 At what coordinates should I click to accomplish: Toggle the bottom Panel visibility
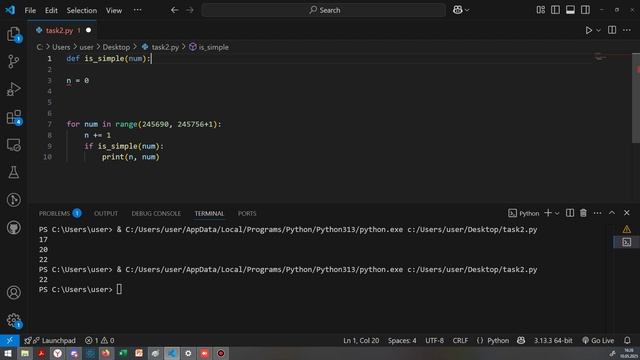point(570,10)
